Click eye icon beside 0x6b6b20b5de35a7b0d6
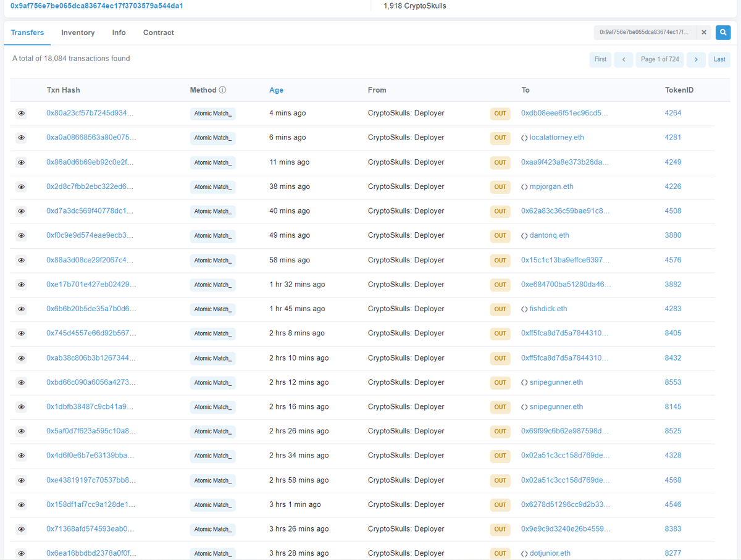The width and height of the screenshot is (741, 560). [21, 309]
